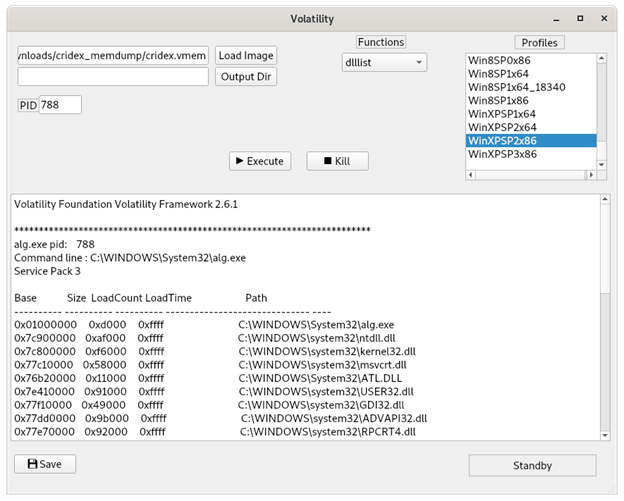Click the Load Image button
This screenshot has height=501, width=624.
coord(246,55)
